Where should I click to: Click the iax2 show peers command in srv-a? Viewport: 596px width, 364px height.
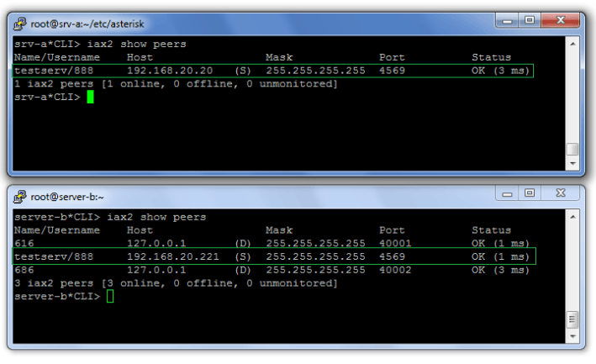[x=136, y=44]
